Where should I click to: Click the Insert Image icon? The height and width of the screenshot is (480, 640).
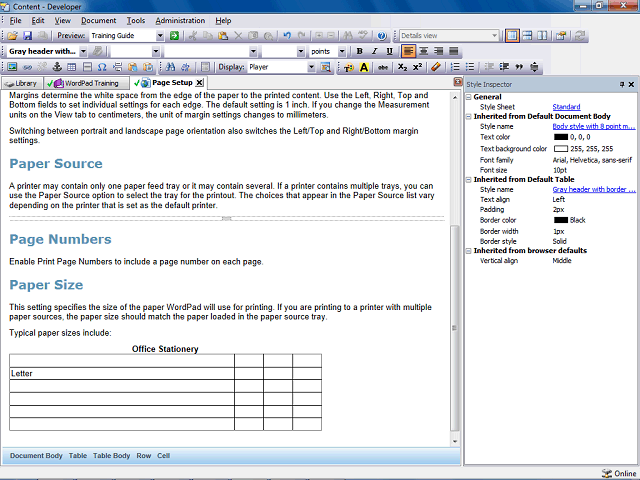(12, 67)
